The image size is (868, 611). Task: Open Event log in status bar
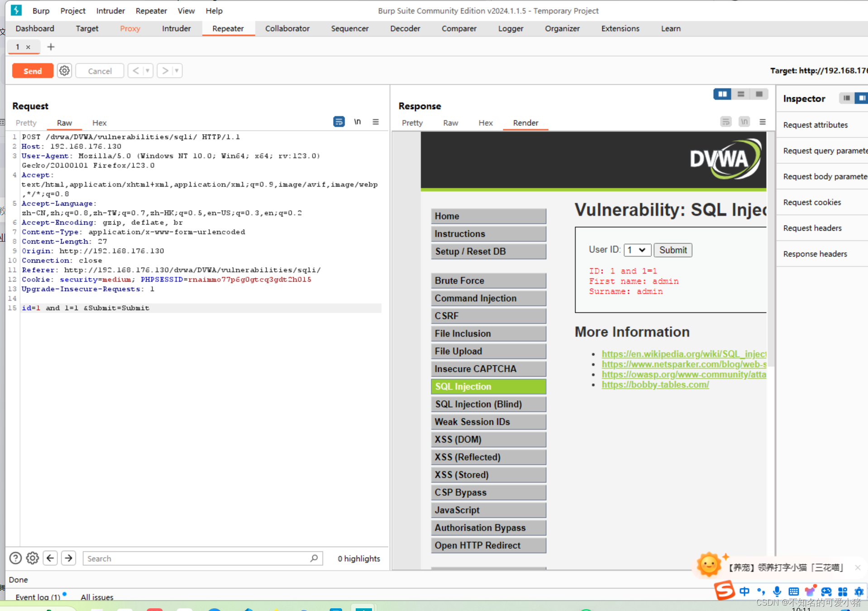pyautogui.click(x=38, y=597)
